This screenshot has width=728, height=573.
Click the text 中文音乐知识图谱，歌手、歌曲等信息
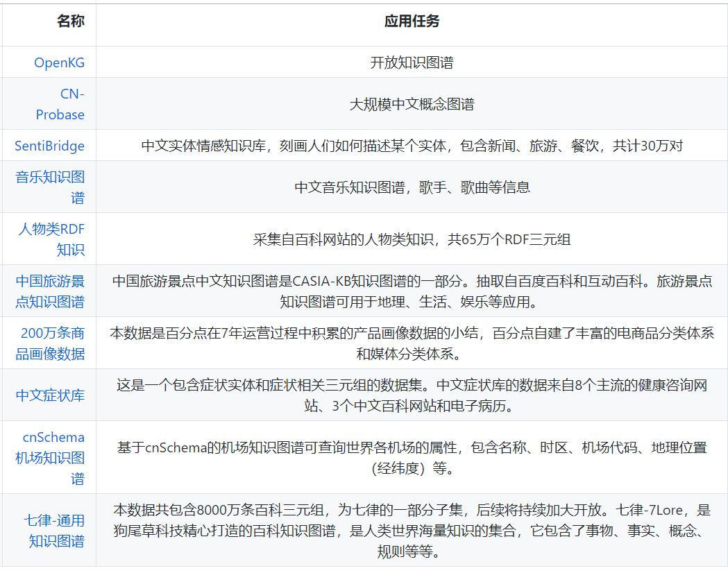pyautogui.click(x=412, y=187)
